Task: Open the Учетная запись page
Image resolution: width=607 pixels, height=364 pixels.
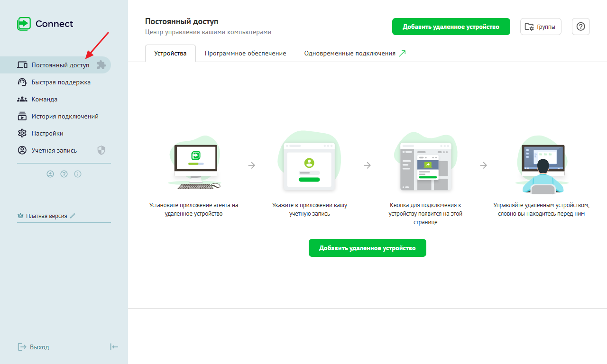Action: click(x=54, y=150)
